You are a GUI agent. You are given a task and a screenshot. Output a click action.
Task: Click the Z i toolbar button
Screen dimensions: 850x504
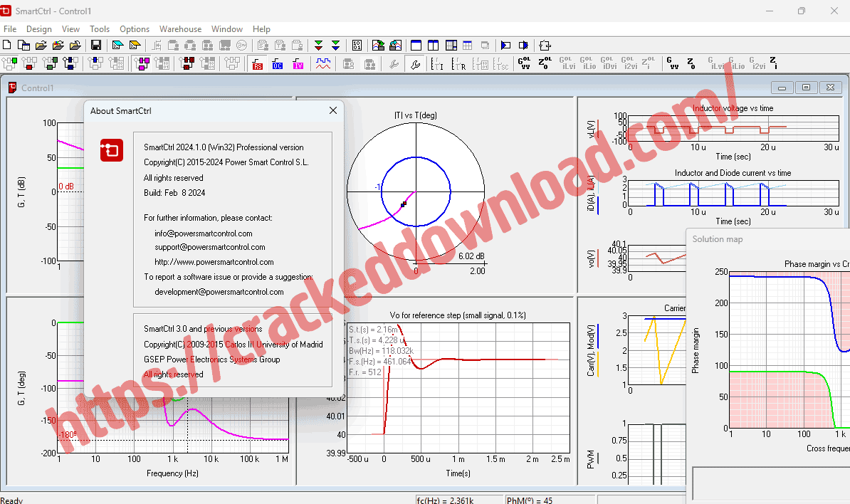773,63
